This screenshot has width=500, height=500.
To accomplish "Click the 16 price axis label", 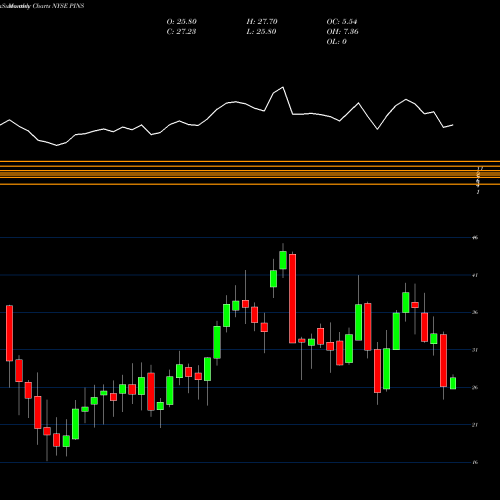I will [475, 462].
